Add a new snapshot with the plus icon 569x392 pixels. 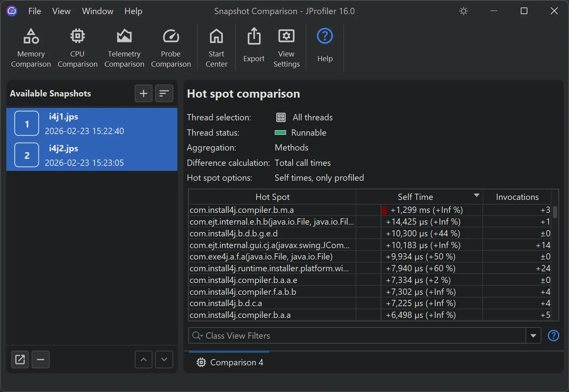[143, 93]
